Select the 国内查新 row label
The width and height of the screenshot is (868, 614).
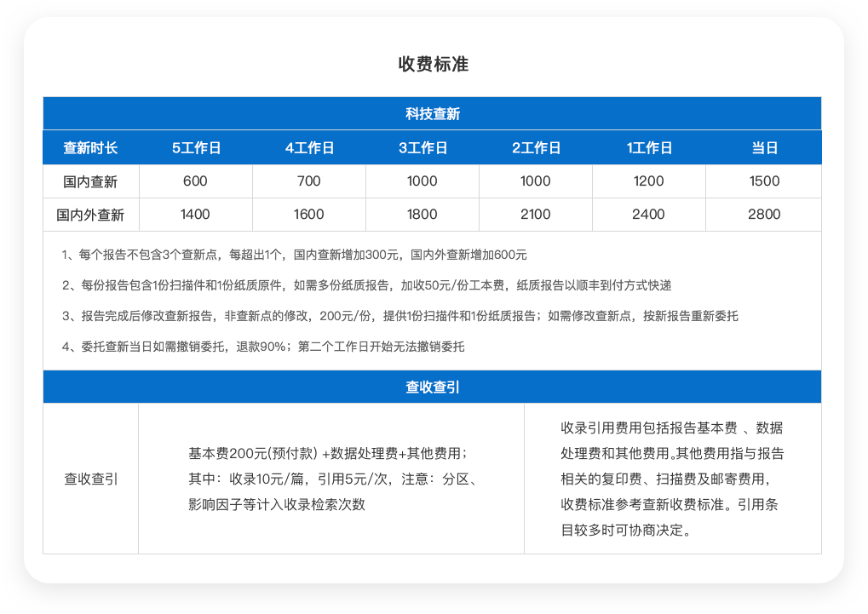[90, 181]
